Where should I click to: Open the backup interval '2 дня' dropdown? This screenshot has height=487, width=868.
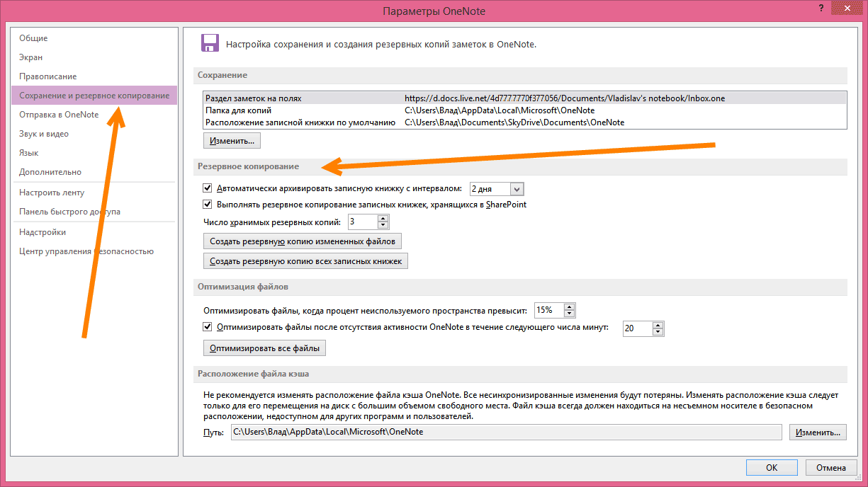(x=517, y=189)
